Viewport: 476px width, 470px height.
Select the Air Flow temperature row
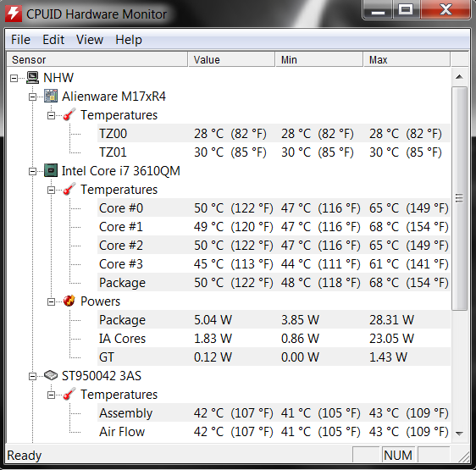coord(274,431)
